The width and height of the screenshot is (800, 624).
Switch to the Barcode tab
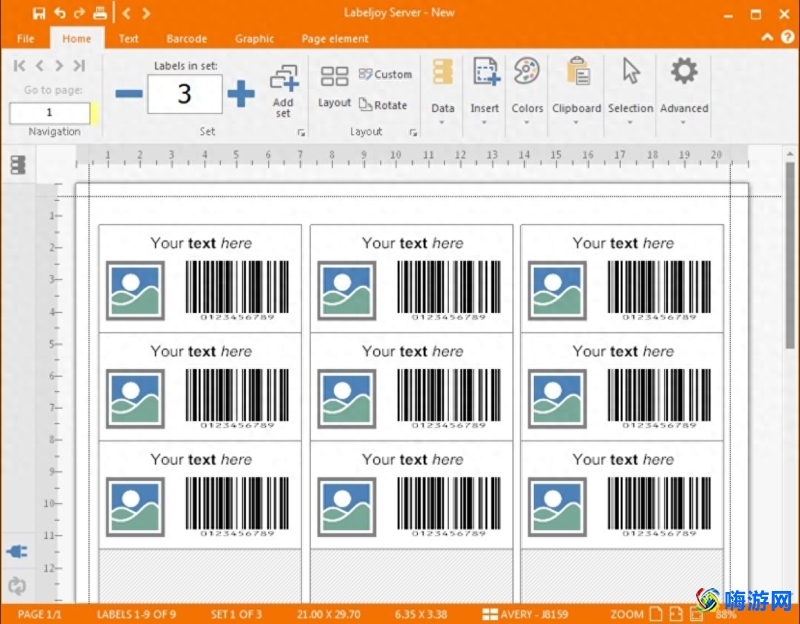(x=187, y=39)
